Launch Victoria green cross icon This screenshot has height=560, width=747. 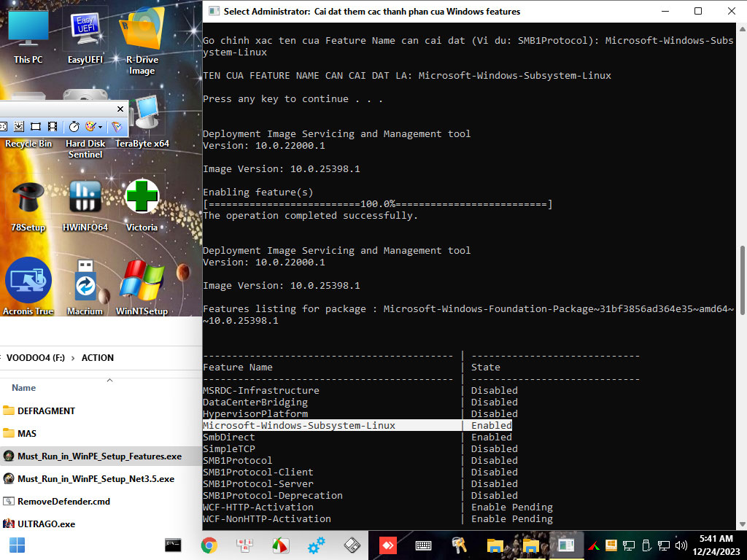(x=142, y=206)
